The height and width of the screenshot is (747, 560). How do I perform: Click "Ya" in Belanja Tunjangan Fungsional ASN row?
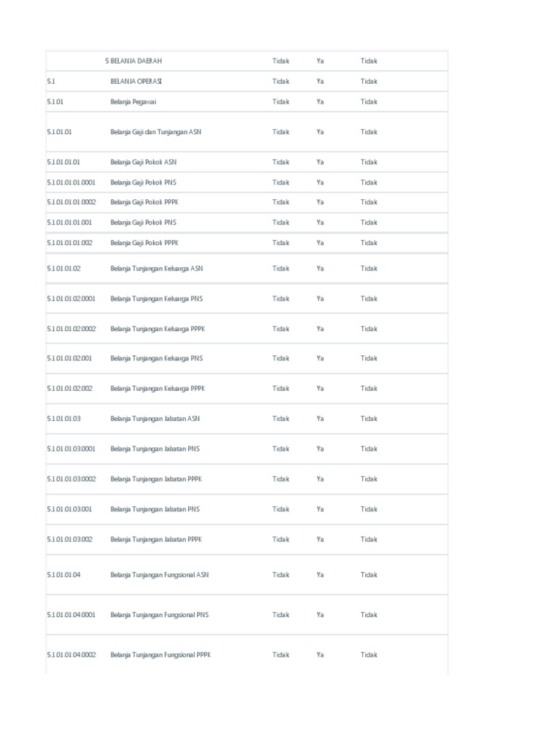tap(320, 575)
